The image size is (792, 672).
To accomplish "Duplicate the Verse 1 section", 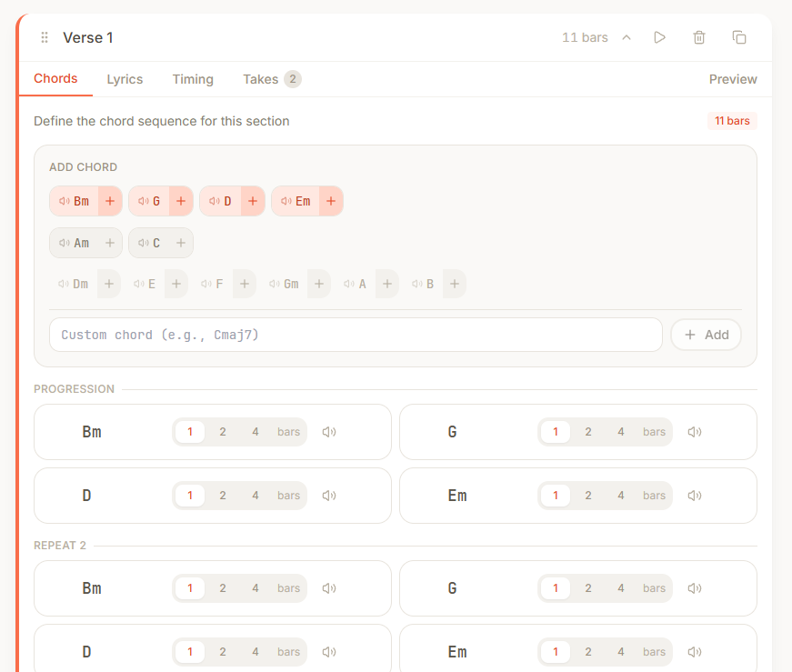I will (739, 37).
